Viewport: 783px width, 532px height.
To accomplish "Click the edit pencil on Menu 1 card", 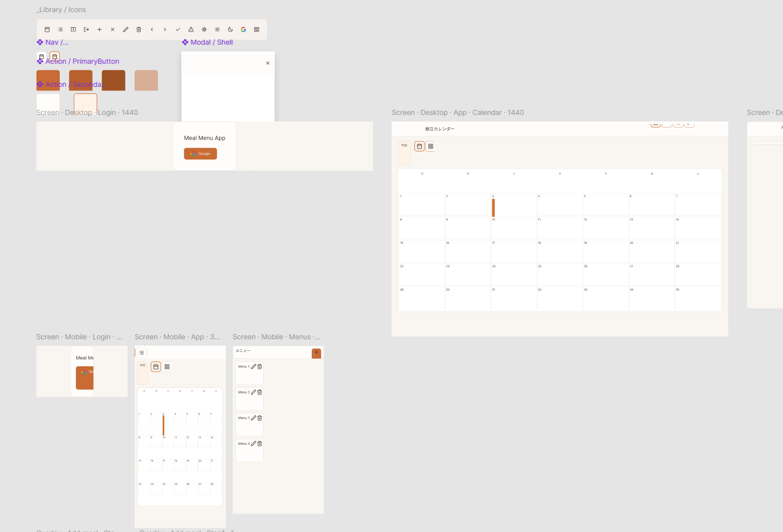I will click(254, 366).
